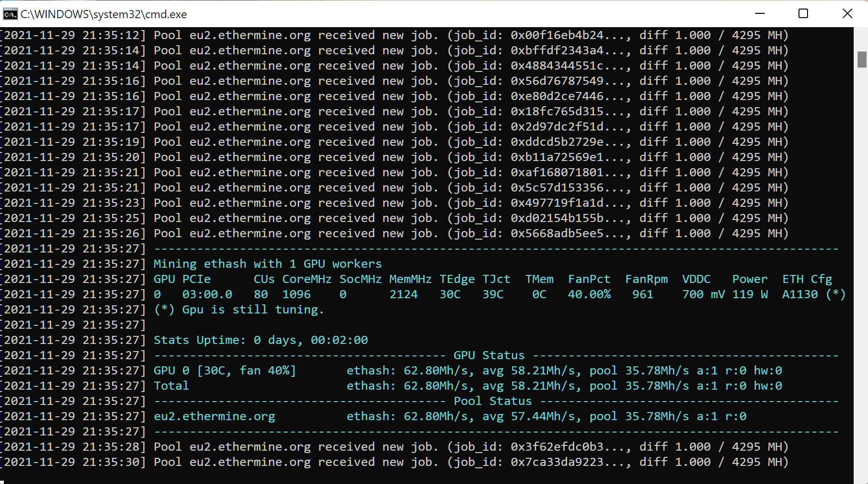
Task: Click the PCIe value 03:00.0
Action: tap(207, 294)
